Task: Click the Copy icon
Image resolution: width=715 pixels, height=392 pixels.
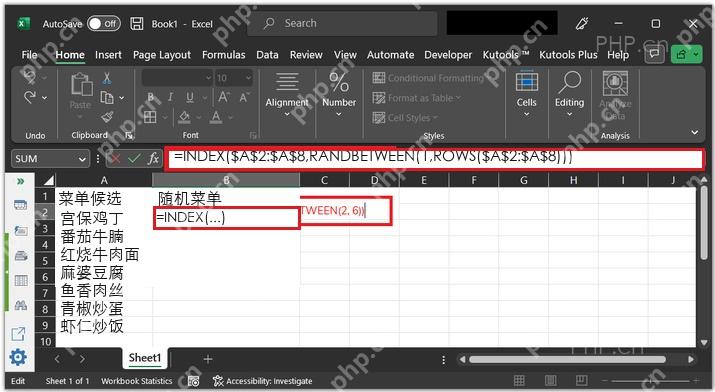Action: [x=107, y=98]
